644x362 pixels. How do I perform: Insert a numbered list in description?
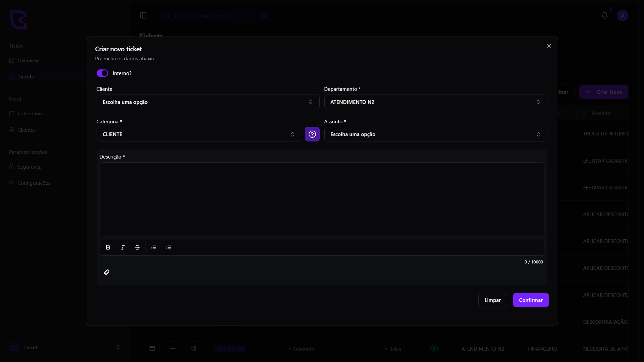(x=169, y=247)
